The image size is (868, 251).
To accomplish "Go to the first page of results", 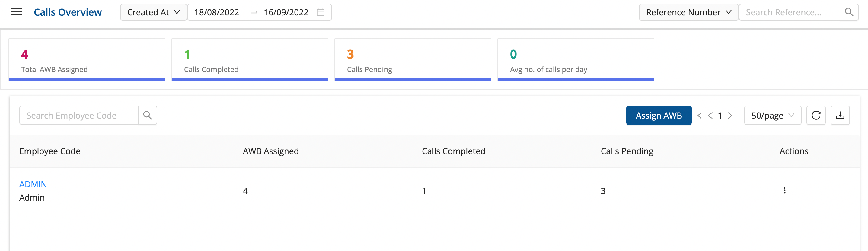I will pyautogui.click(x=699, y=116).
